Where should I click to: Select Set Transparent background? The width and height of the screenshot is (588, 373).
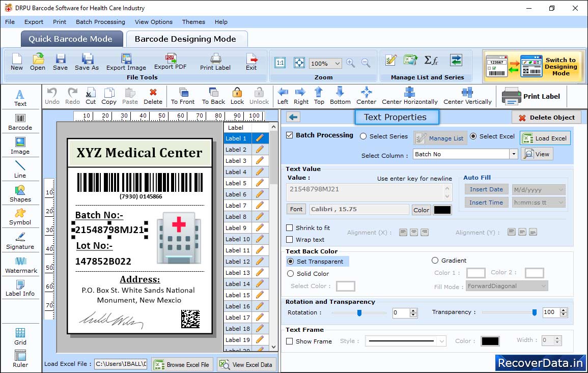click(290, 261)
